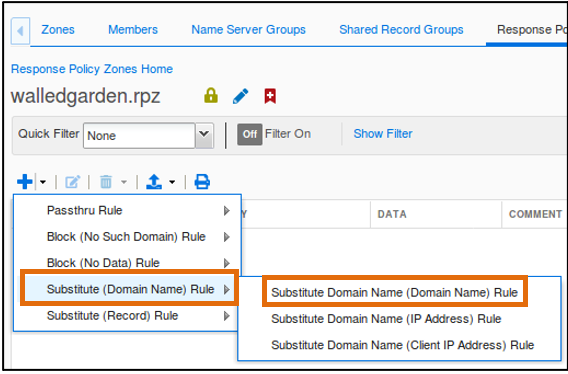Toggle the Filter On switch
This screenshot has width=568, height=374.
250,134
